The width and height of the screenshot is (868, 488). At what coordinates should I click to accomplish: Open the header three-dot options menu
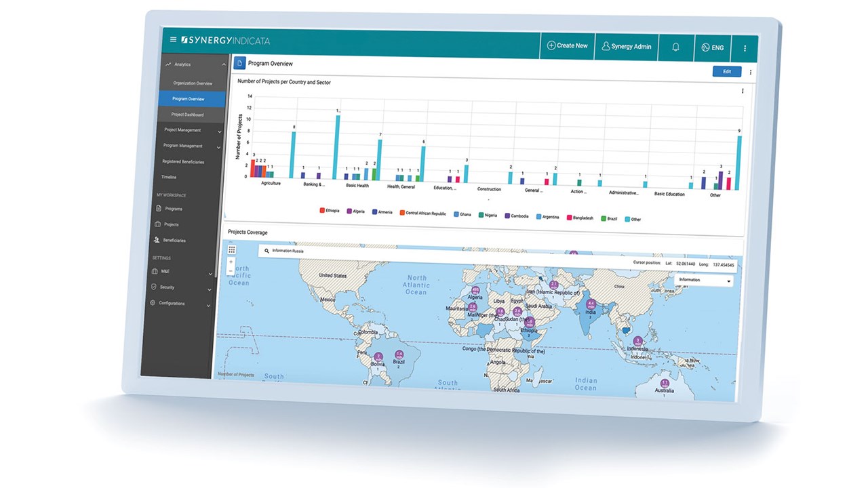point(745,49)
